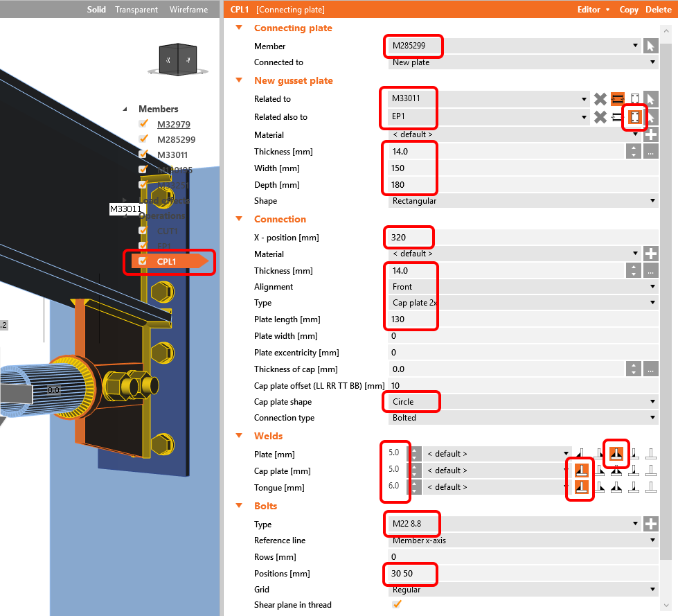
Task: Toggle checkbox for CPL1 operation
Action: (x=142, y=261)
